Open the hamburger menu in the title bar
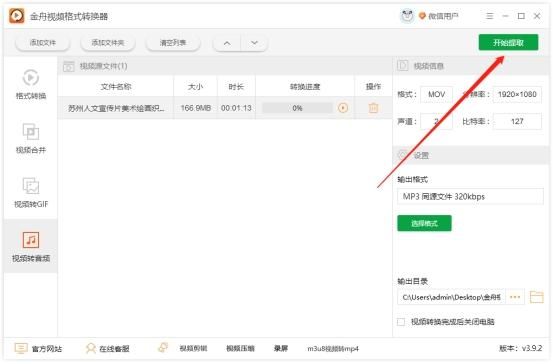The height and width of the screenshot is (364, 553). [x=490, y=16]
